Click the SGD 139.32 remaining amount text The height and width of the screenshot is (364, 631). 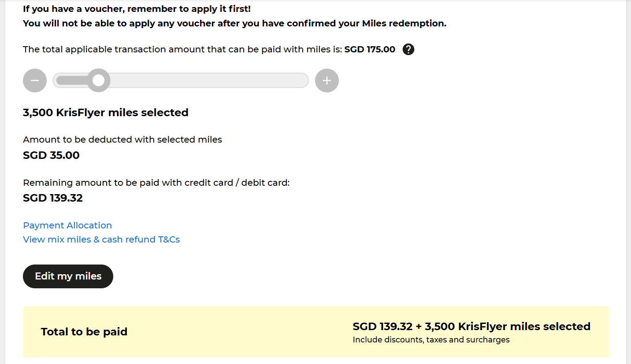[x=52, y=198]
